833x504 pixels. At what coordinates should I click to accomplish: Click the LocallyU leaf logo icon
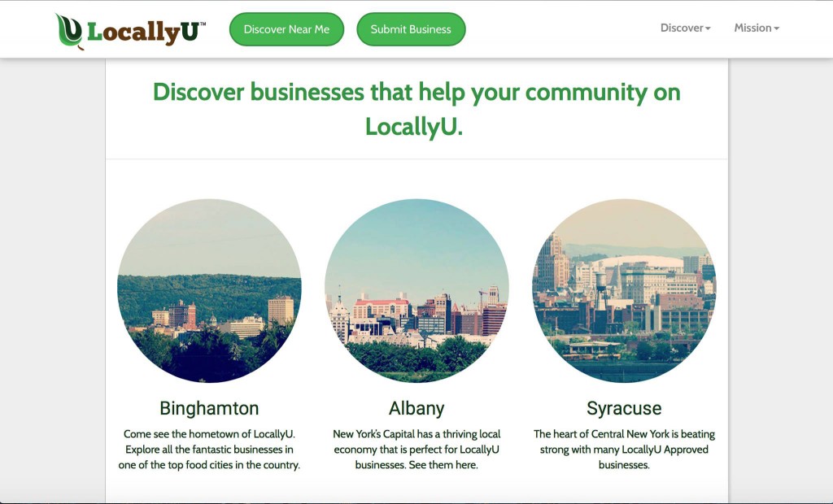point(70,32)
